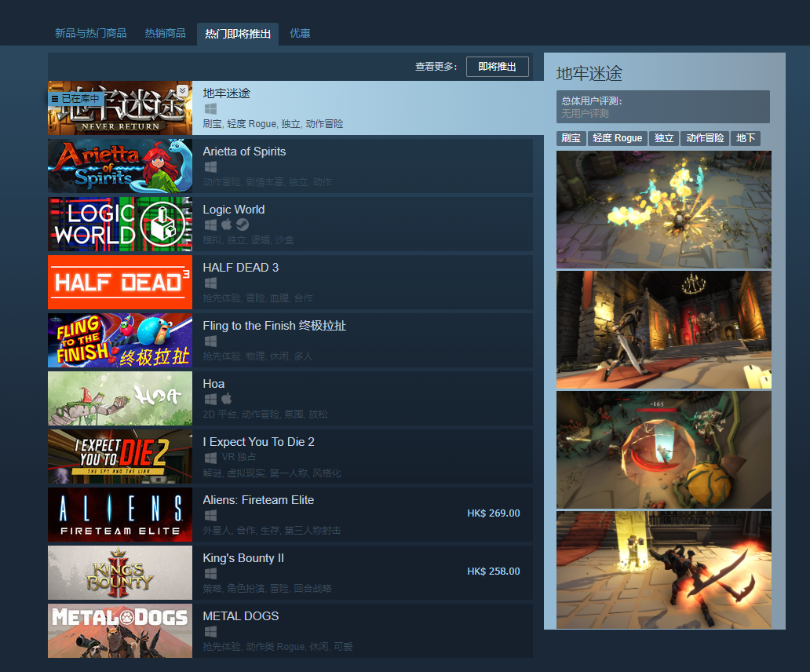This screenshot has height=672, width=810.
Task: Click the Windows icon under Logic World
Action: pyautogui.click(x=210, y=225)
